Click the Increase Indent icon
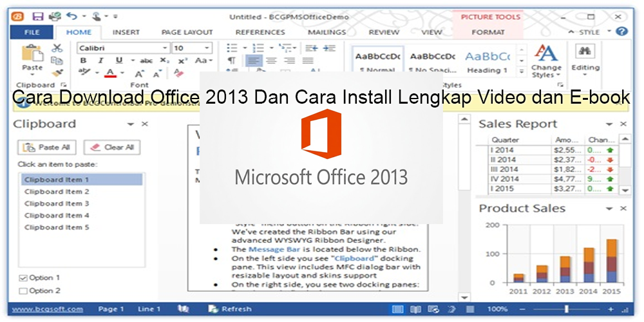Screen dimensions: 644x322 tap(329, 48)
